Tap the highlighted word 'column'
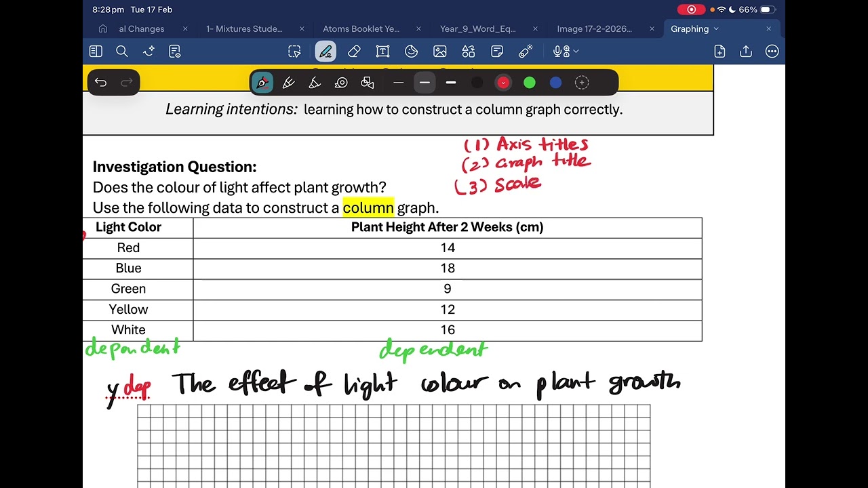 click(368, 207)
